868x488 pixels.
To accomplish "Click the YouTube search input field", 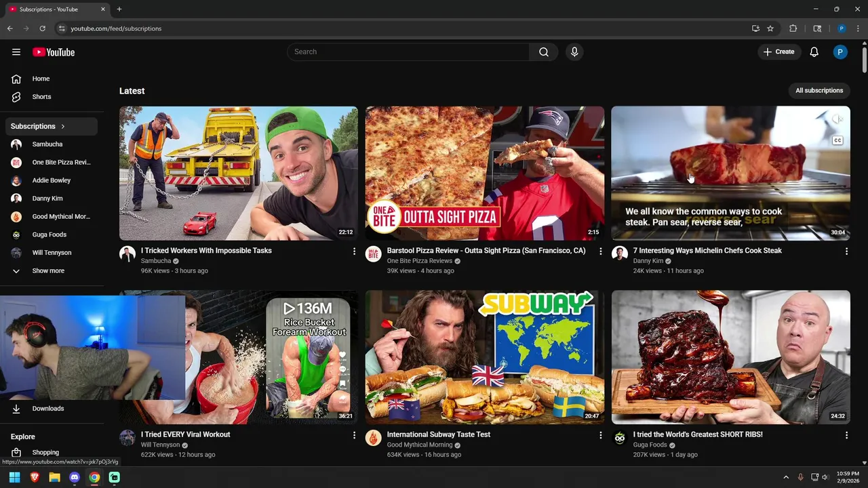I will coord(408,52).
